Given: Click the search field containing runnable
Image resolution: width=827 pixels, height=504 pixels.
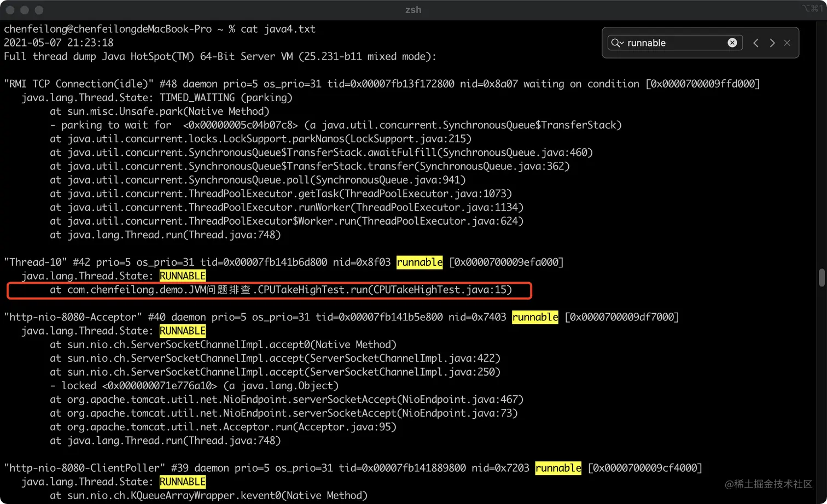Looking at the screenshot, I should (675, 43).
